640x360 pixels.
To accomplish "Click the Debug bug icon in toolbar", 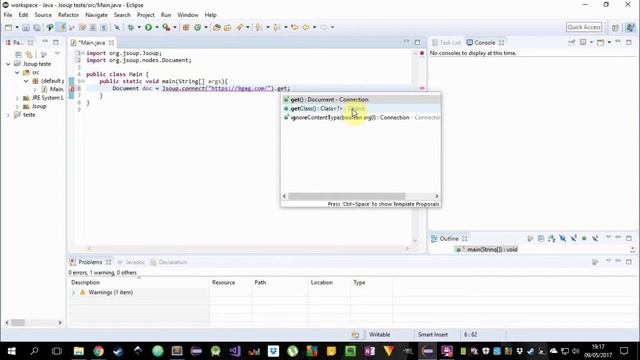I will [x=131, y=27].
